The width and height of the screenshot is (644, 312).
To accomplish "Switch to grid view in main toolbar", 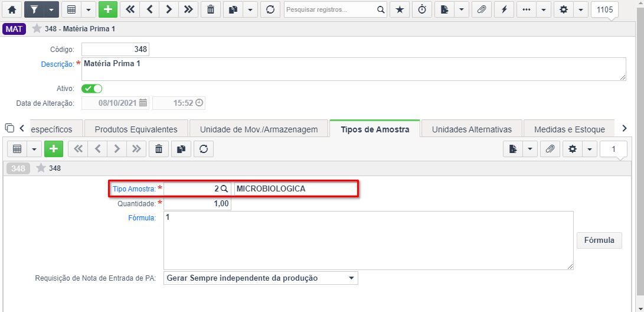I will click(71, 10).
